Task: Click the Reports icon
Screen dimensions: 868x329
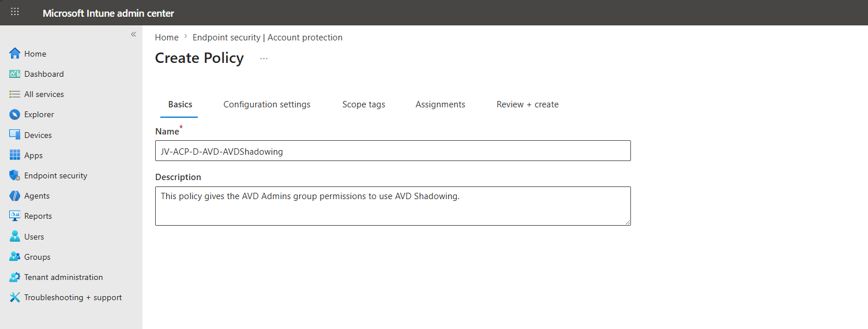Action: coord(15,216)
